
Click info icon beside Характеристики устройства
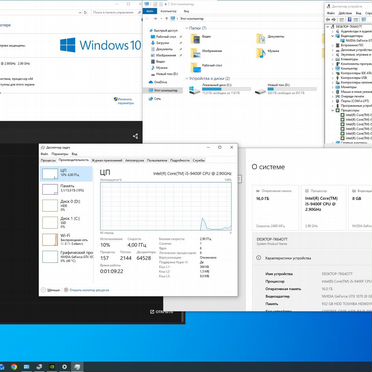258,258
